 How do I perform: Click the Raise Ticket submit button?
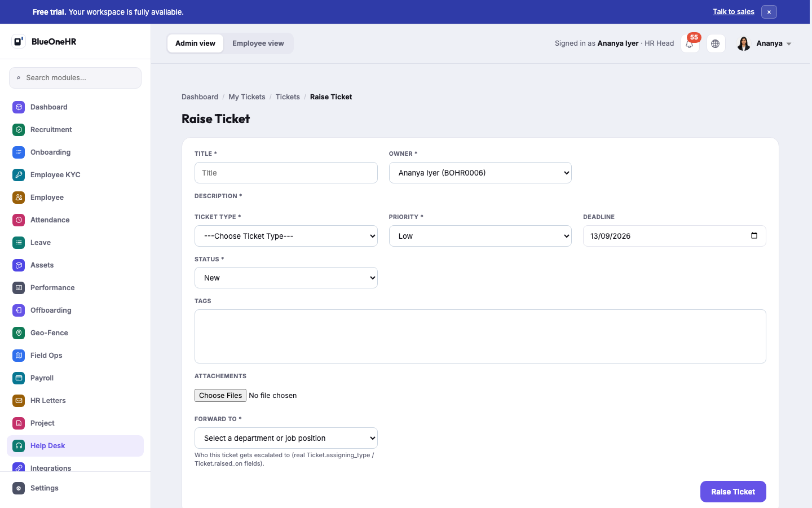(733, 492)
